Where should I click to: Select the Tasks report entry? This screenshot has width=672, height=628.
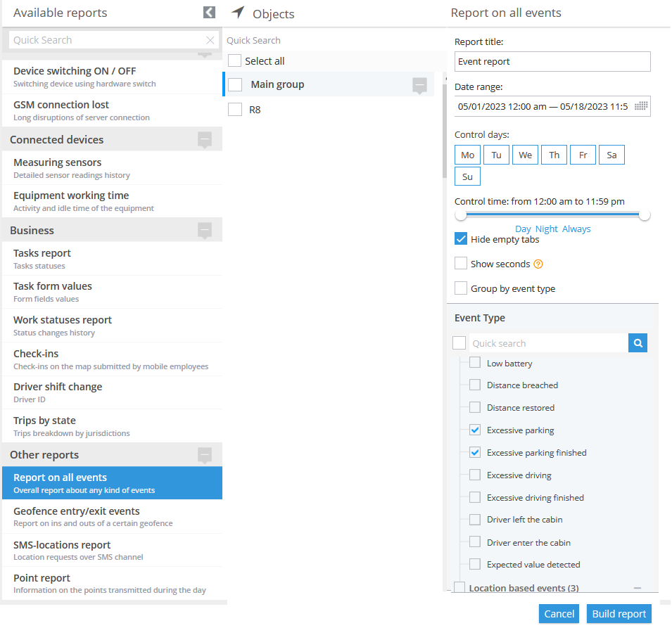click(x=113, y=259)
